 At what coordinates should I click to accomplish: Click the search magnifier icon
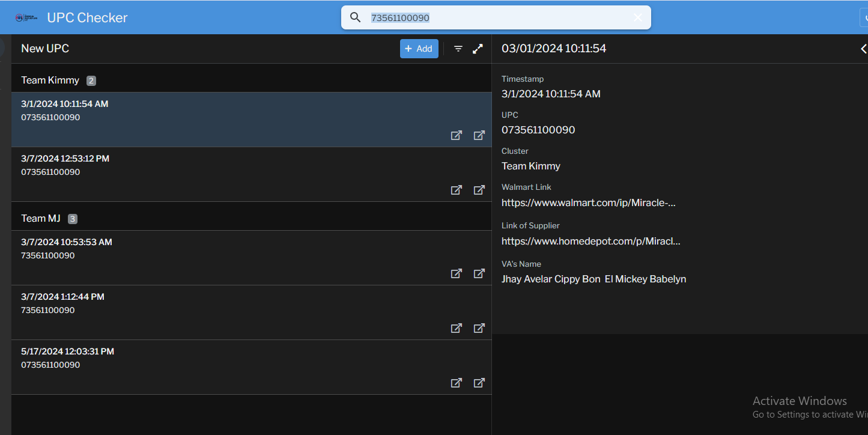[x=355, y=17]
